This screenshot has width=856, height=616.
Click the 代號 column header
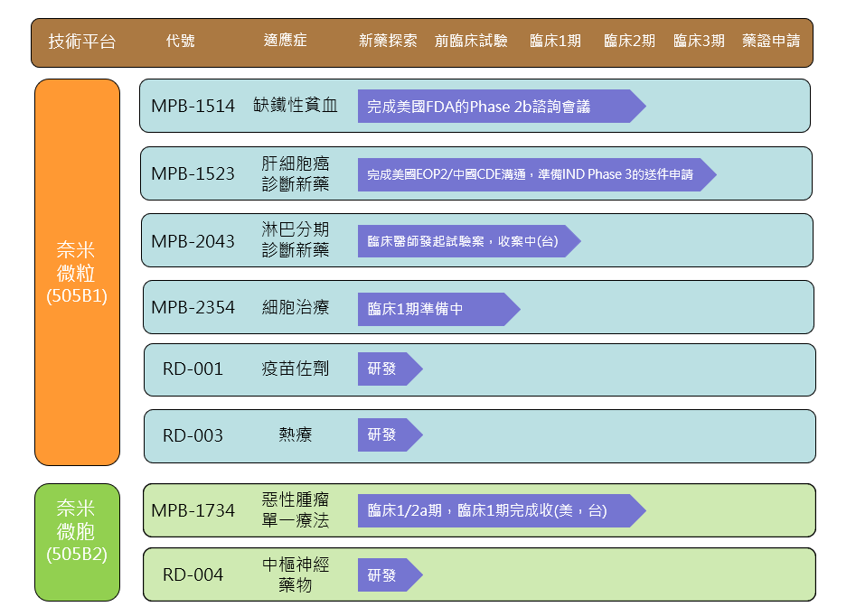coord(180,41)
